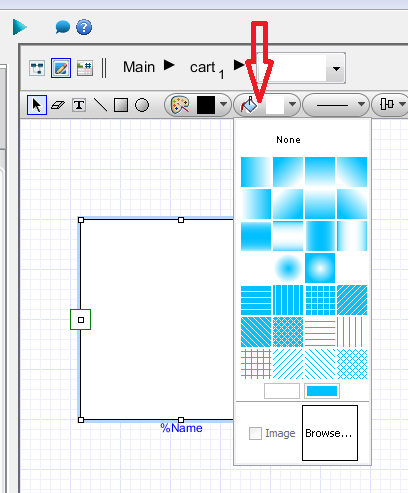Choose the Ellipse drawing tool

tap(142, 105)
